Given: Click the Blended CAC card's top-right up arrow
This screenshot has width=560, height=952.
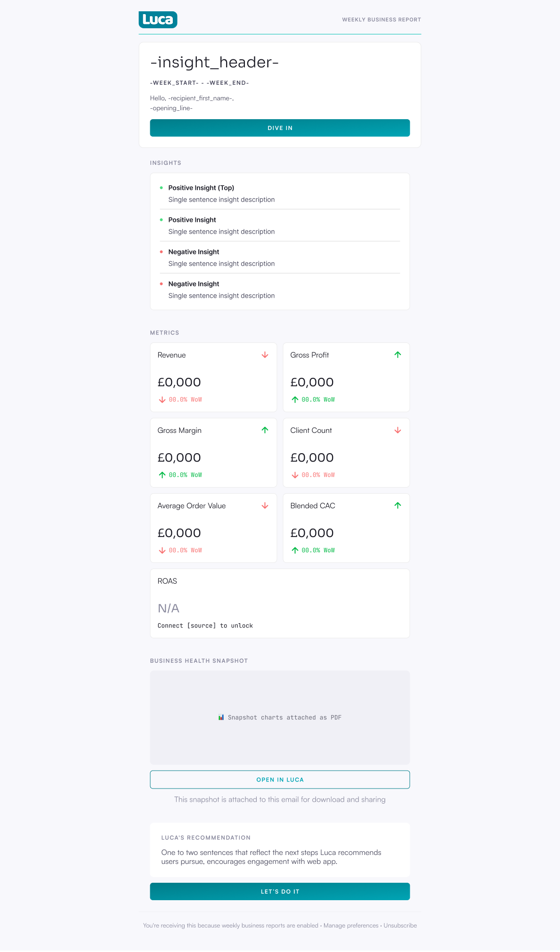Looking at the screenshot, I should [398, 505].
